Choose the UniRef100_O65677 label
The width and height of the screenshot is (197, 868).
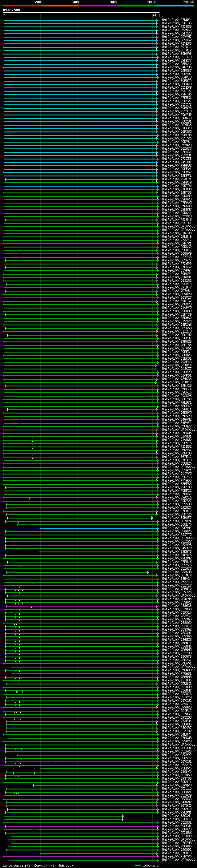tap(177, 260)
